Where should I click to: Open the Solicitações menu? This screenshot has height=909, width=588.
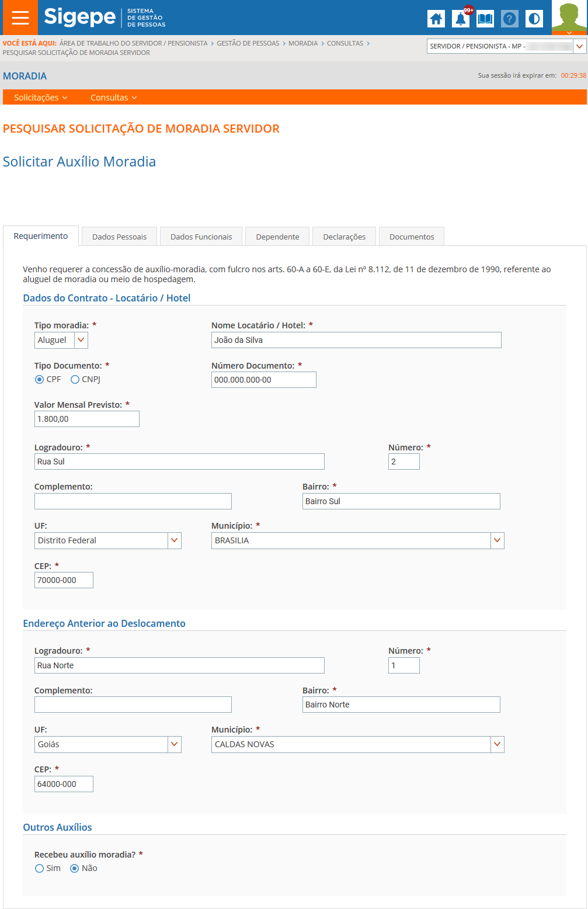pos(40,98)
